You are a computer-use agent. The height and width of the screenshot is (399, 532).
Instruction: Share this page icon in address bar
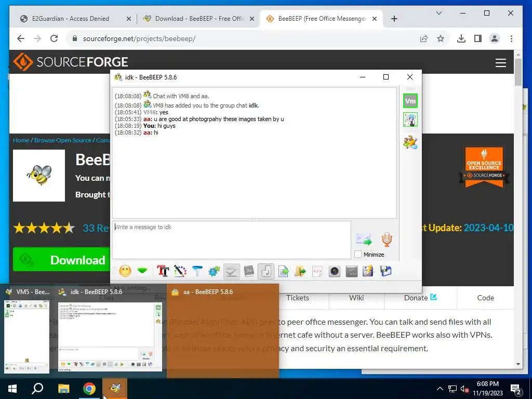[x=424, y=38]
